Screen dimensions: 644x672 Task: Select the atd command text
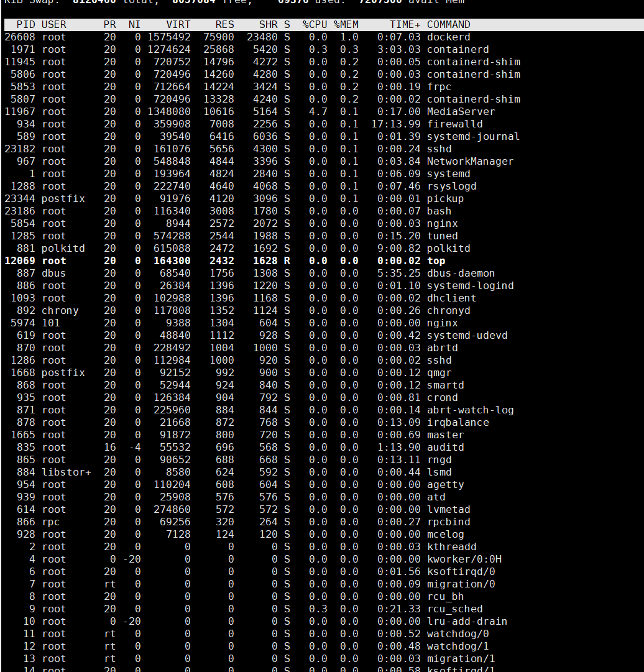436,497
